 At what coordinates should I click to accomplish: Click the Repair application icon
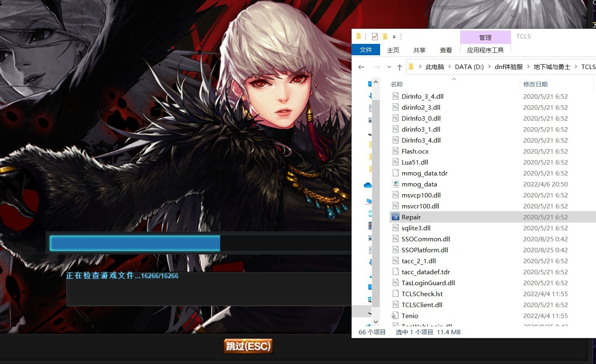pyautogui.click(x=395, y=217)
